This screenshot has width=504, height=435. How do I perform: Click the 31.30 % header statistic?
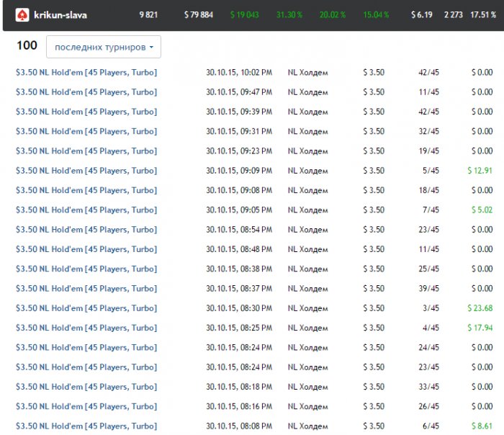(289, 15)
